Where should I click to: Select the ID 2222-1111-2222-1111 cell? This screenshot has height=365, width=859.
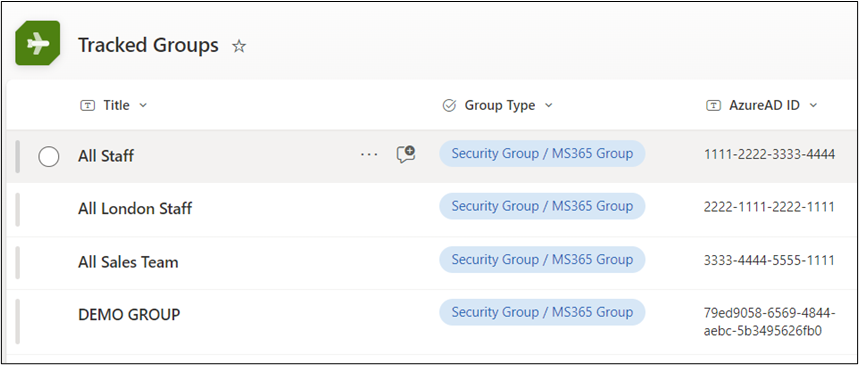769,207
